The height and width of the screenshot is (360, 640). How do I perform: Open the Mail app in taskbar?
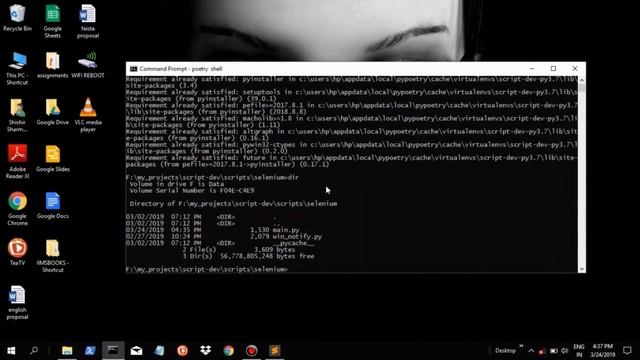click(136, 350)
